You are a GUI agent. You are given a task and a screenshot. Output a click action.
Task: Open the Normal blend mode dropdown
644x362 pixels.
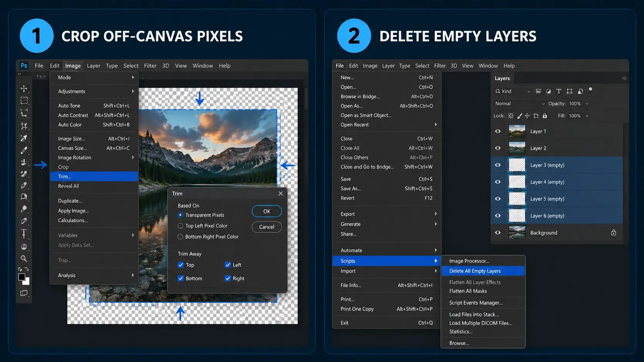[520, 103]
